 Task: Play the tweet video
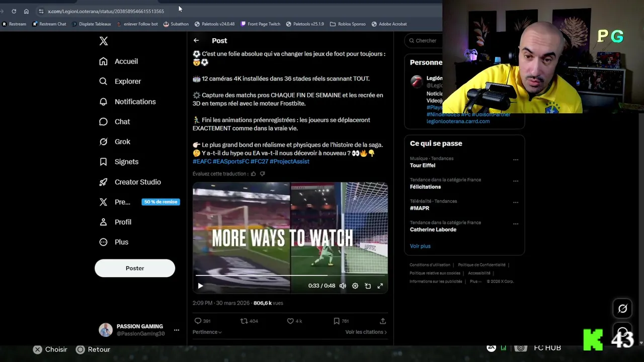click(x=200, y=286)
